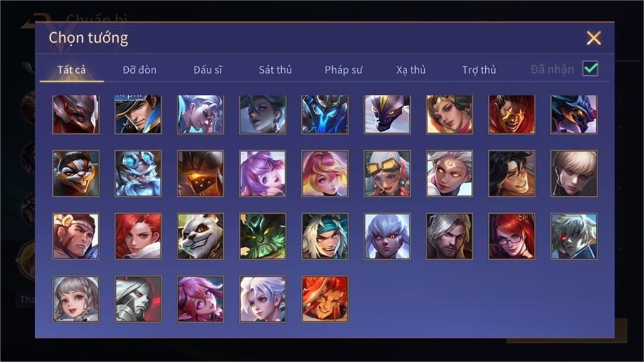The width and height of the screenshot is (644, 362).
Task: Pick the red-haired woman with glasses
Action: pos(512,236)
